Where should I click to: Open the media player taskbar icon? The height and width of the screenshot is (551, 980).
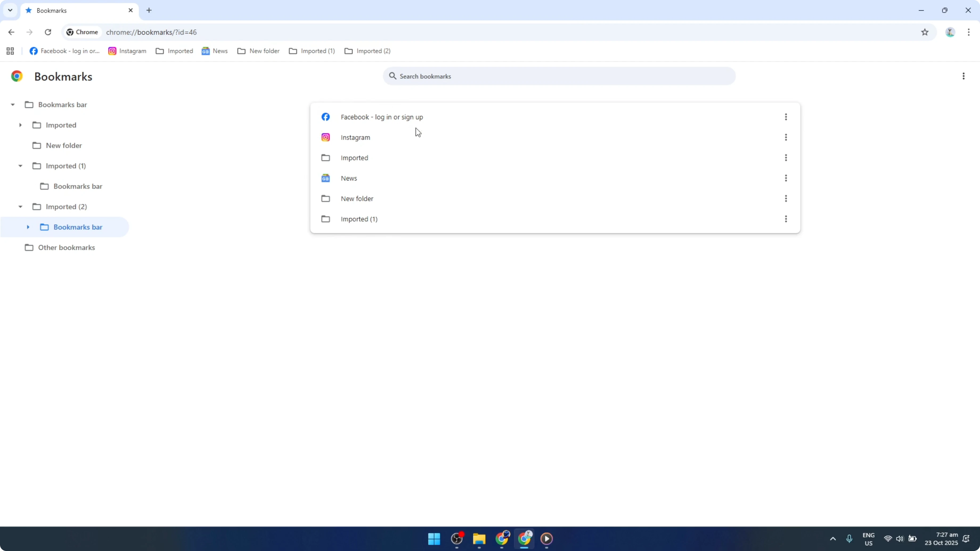(547, 539)
